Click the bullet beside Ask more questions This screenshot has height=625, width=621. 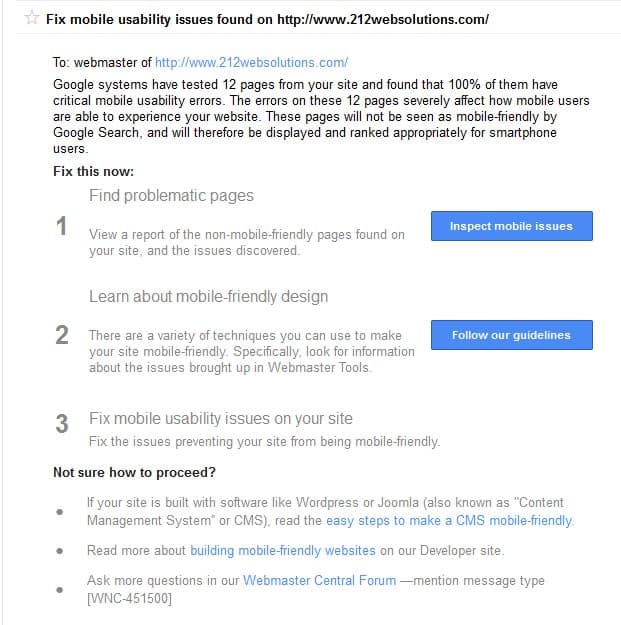click(61, 589)
